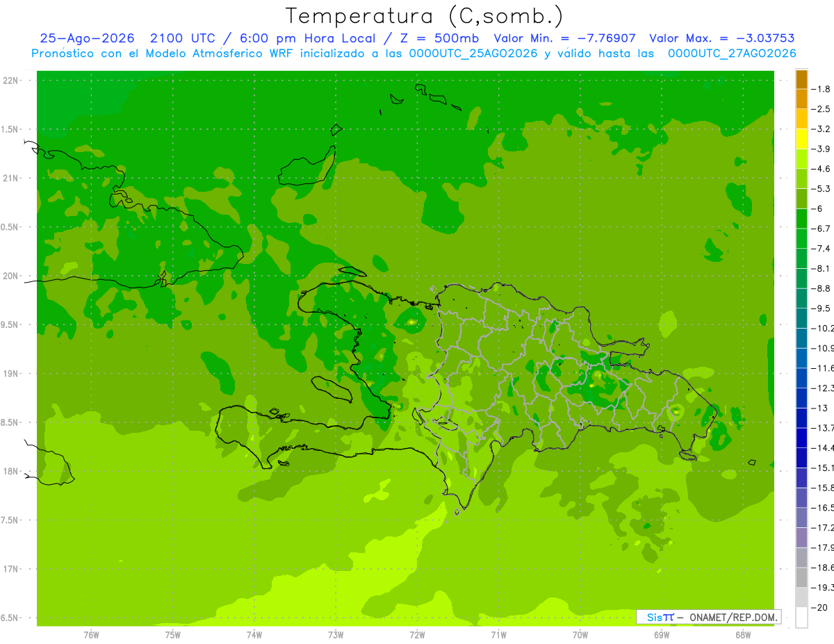Click the '18N' latitude label
Viewport: 834px width, 644px height.
pos(12,472)
